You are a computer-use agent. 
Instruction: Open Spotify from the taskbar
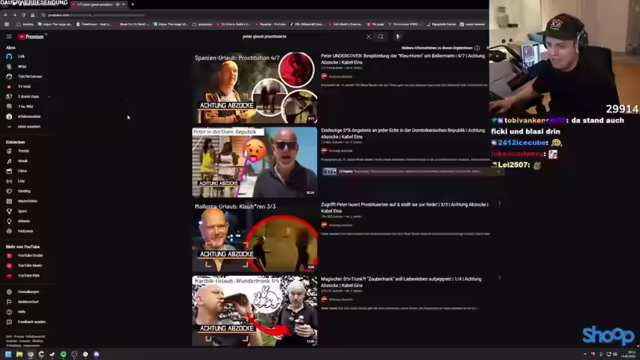pos(63,354)
